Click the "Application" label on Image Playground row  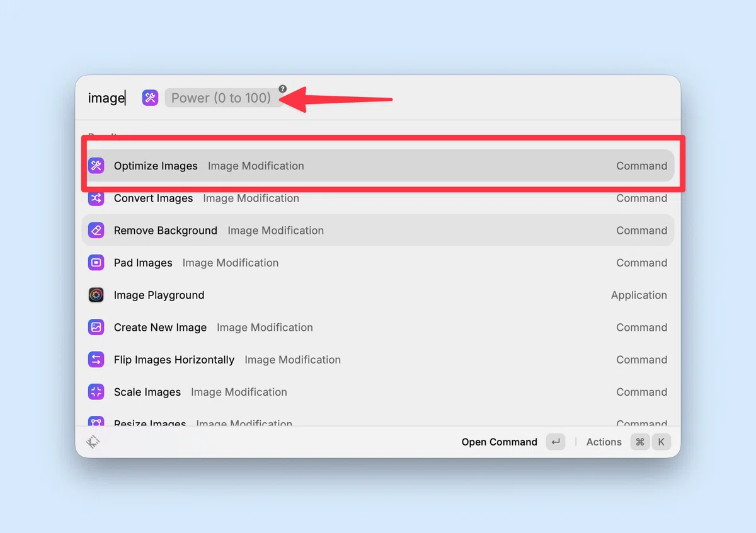[639, 295]
